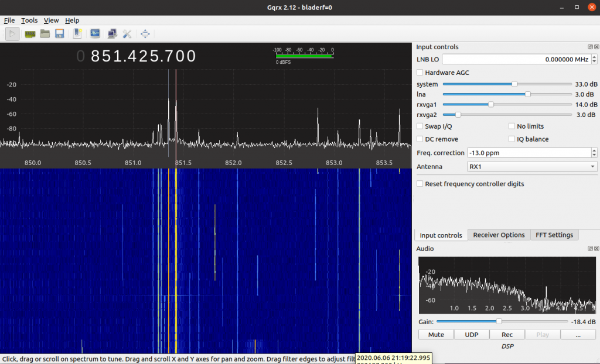The height and width of the screenshot is (364, 600).
Task: Click the dBFS signal strength meter
Action: tap(304, 56)
